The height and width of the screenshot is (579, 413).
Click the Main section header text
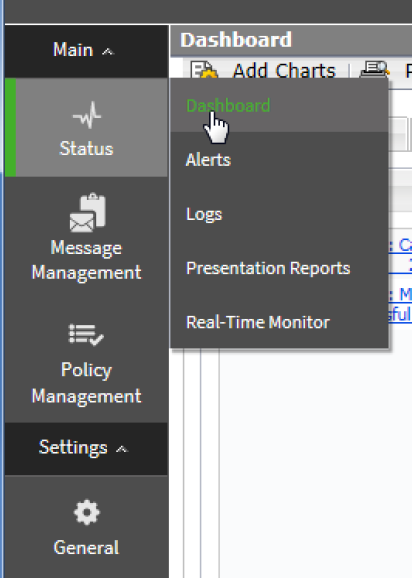pyautogui.click(x=73, y=49)
